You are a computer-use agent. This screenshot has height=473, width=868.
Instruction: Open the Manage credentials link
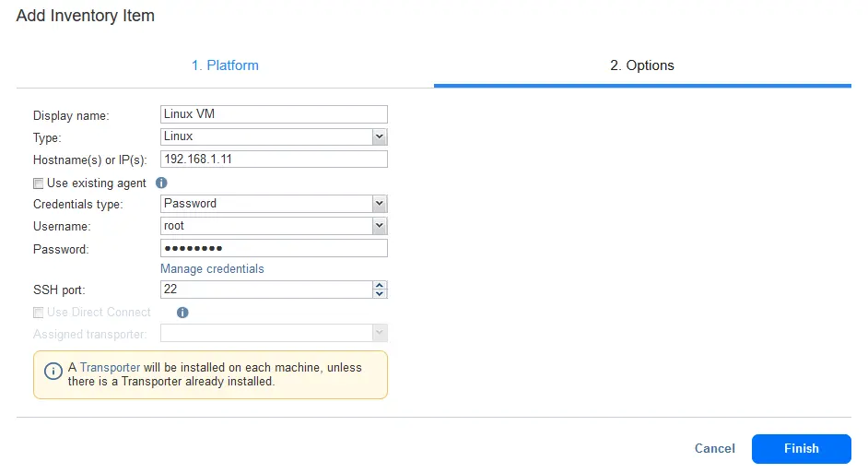tap(212, 269)
